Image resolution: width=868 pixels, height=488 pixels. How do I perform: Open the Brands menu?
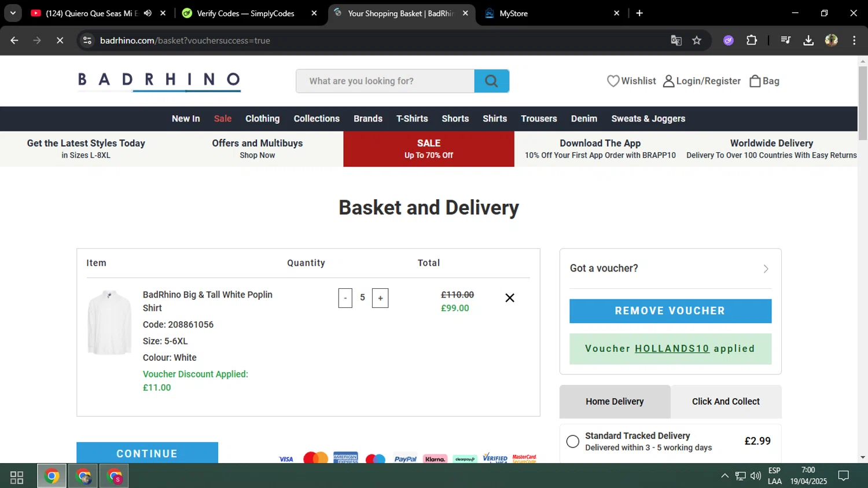(368, 119)
